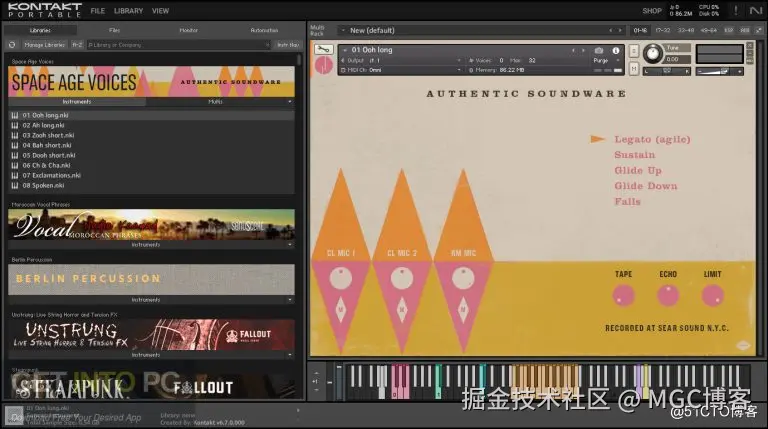
Task: Select 02 Ah long.nki
Action: point(151,125)
